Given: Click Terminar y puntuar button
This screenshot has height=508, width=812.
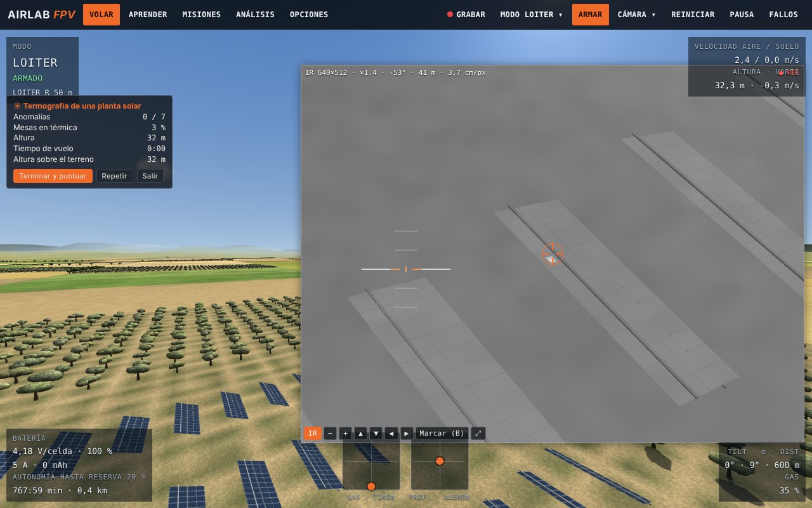Looking at the screenshot, I should point(53,176).
